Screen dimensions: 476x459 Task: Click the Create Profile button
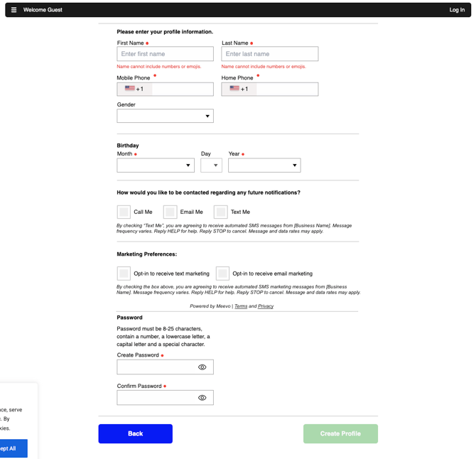click(x=340, y=433)
